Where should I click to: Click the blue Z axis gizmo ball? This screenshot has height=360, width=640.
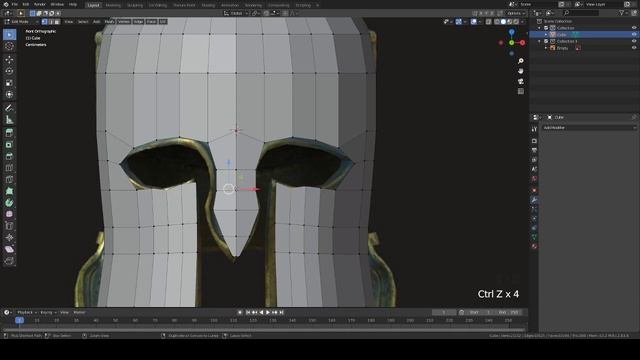[x=511, y=32]
